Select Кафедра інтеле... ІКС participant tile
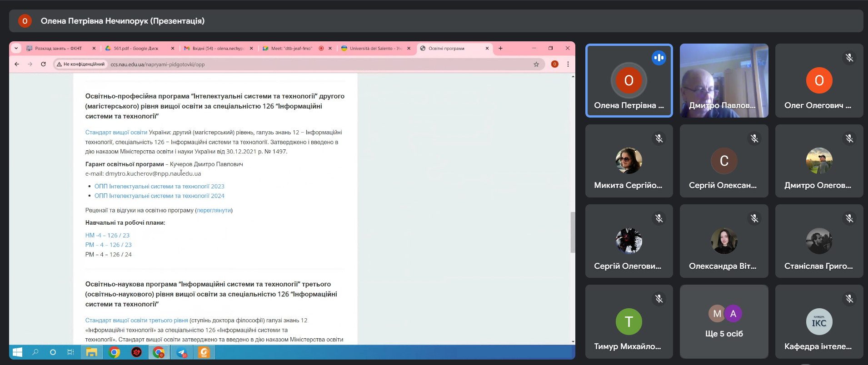Image resolution: width=868 pixels, height=365 pixels. click(819, 321)
